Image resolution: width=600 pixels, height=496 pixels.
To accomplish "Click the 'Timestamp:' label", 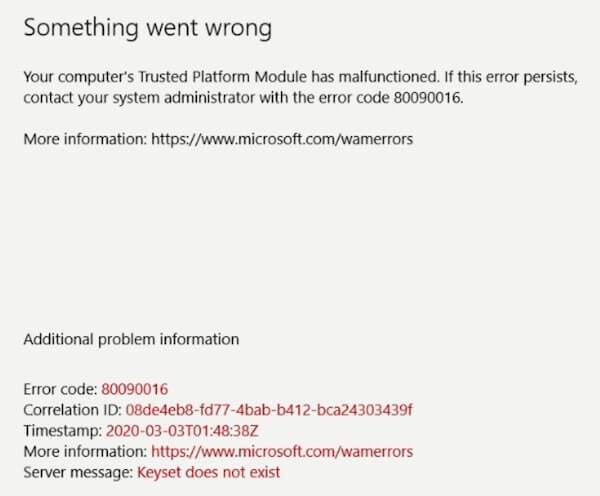I will point(63,431).
